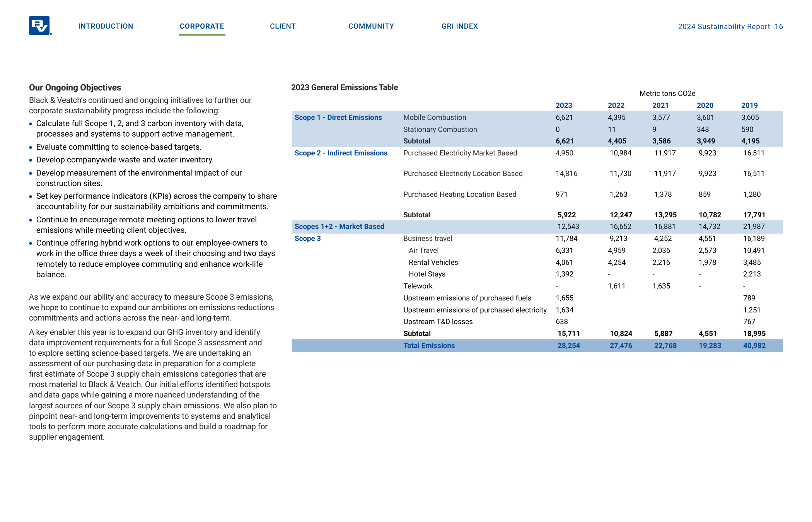Click the 'Scopes 1+2 - Market Based' label
The width and height of the screenshot is (812, 522).
pos(339,227)
